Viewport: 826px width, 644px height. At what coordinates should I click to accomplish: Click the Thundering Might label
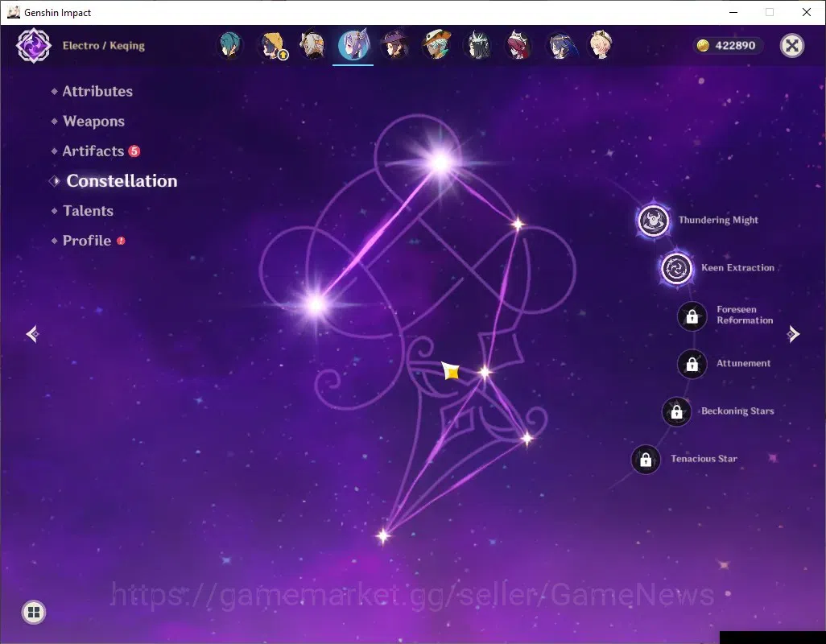718,220
